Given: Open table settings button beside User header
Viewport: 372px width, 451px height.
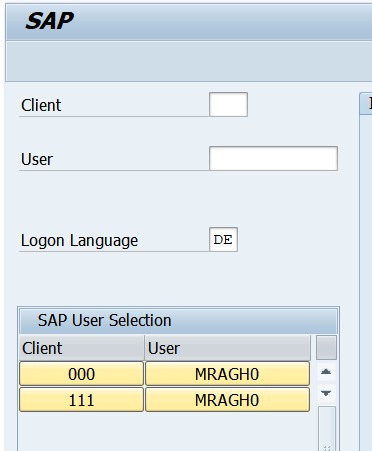Looking at the screenshot, I should (326, 348).
